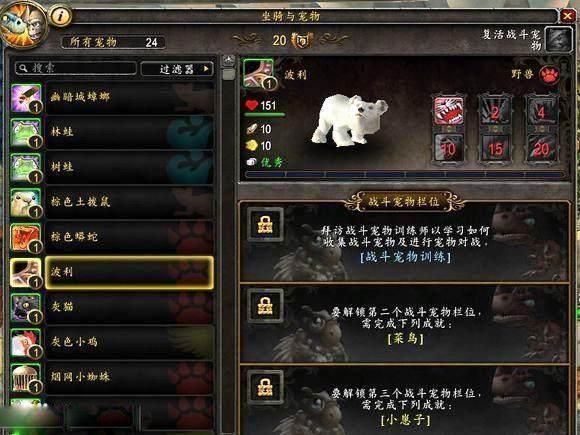This screenshot has width=580, height=435.
Task: Click the info icon beside the portrait
Action: coord(60,16)
